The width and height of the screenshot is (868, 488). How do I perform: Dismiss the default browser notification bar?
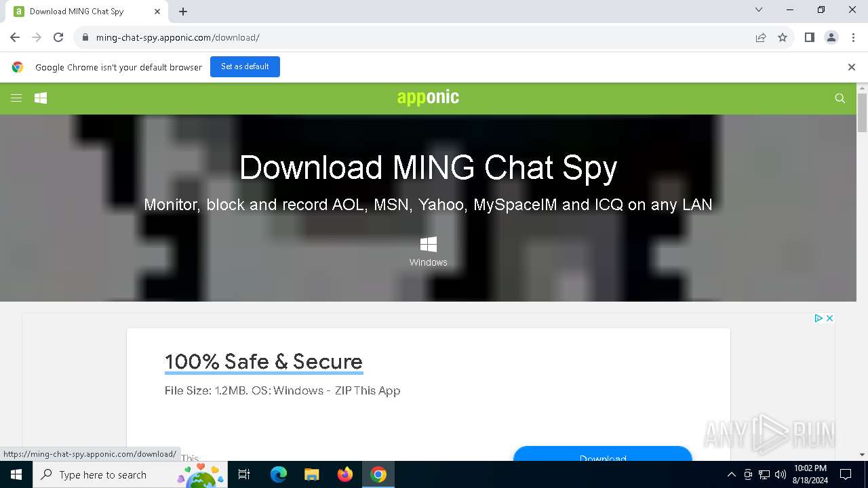852,67
